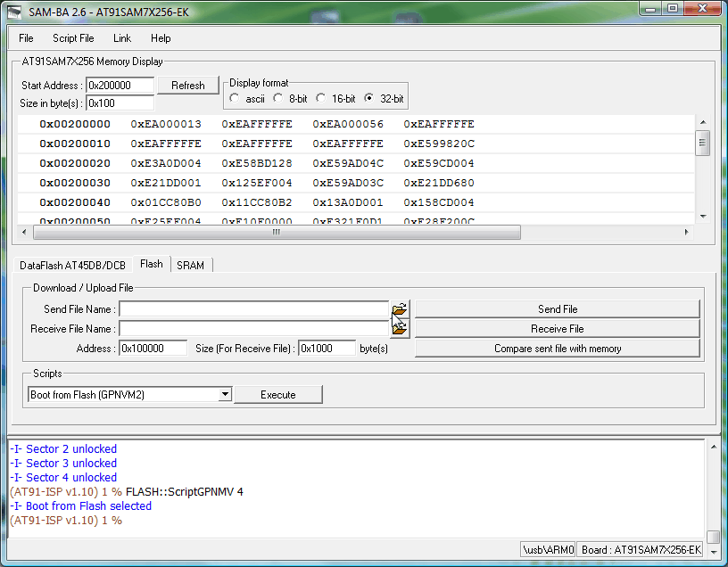Open the Link menu
Screen dimensions: 728x567
coord(122,38)
